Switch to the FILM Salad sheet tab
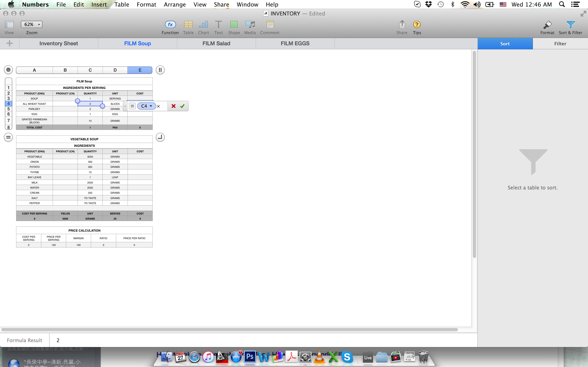The image size is (588, 367). 216,43
